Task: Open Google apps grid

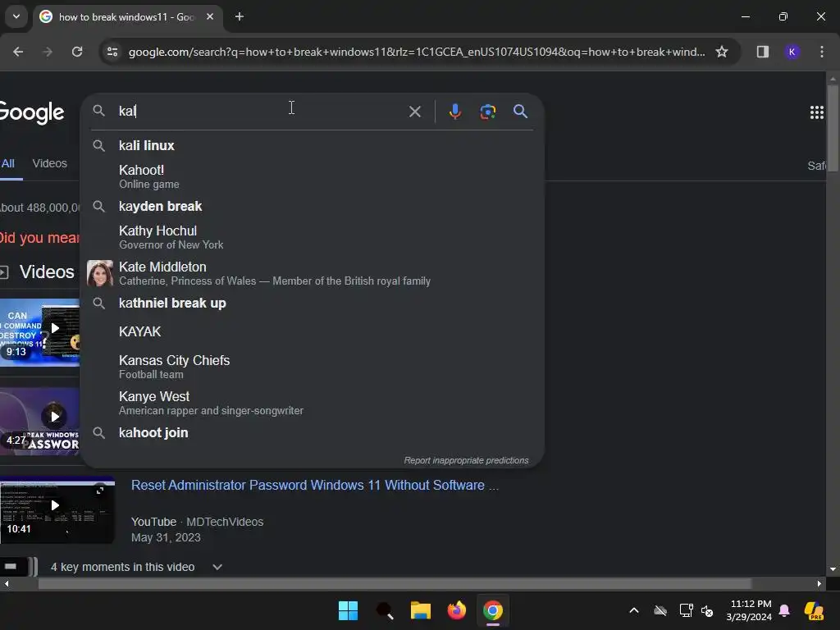Action: click(x=816, y=112)
